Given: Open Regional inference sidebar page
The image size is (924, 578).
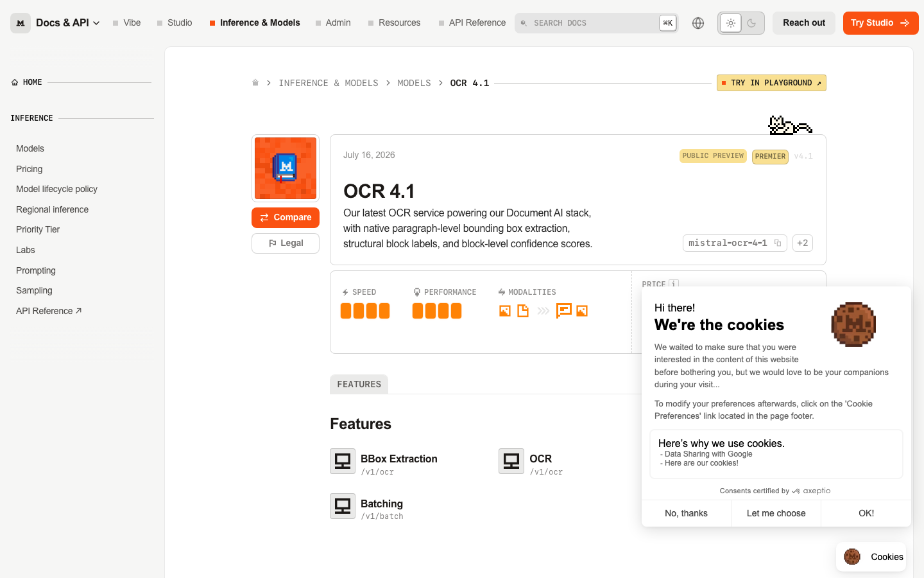Looking at the screenshot, I should (x=52, y=209).
